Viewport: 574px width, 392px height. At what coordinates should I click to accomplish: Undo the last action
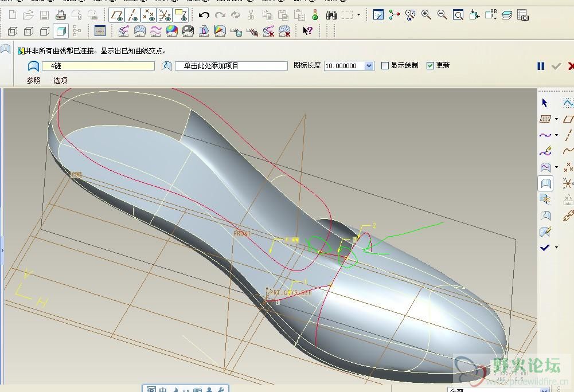point(204,15)
